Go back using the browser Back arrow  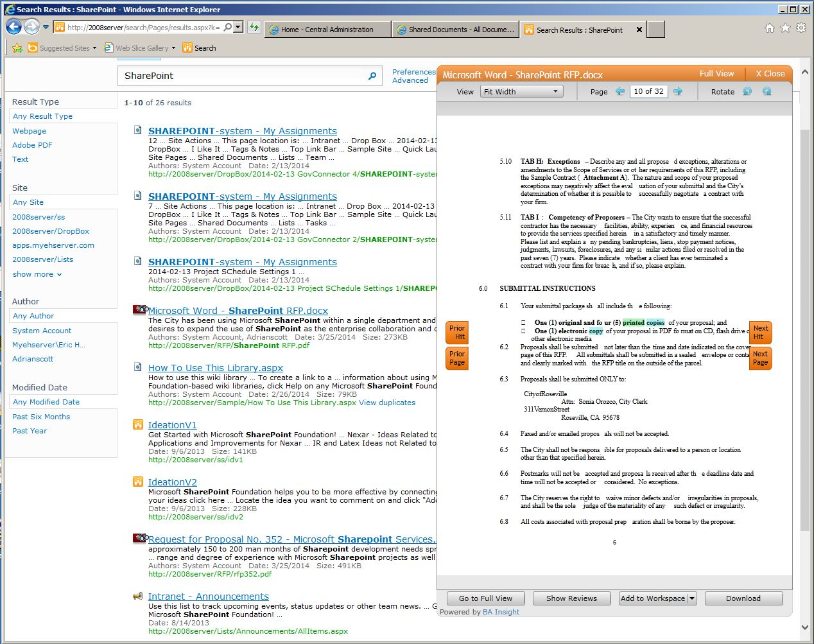click(13, 27)
